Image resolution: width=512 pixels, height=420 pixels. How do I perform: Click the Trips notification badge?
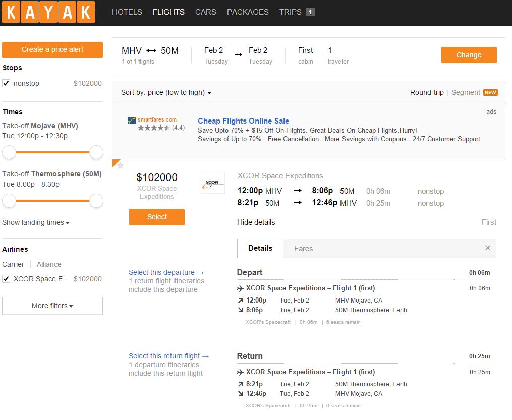(310, 12)
